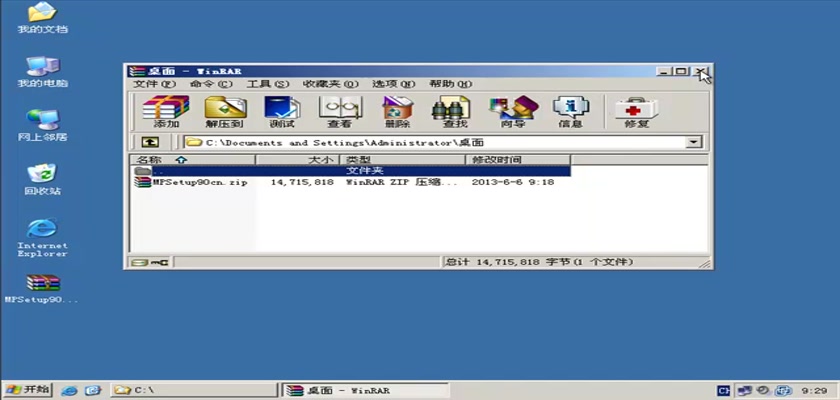Image resolution: width=840 pixels, height=400 pixels.
Task: Open Internet Explorer desktop icon
Action: [x=42, y=237]
